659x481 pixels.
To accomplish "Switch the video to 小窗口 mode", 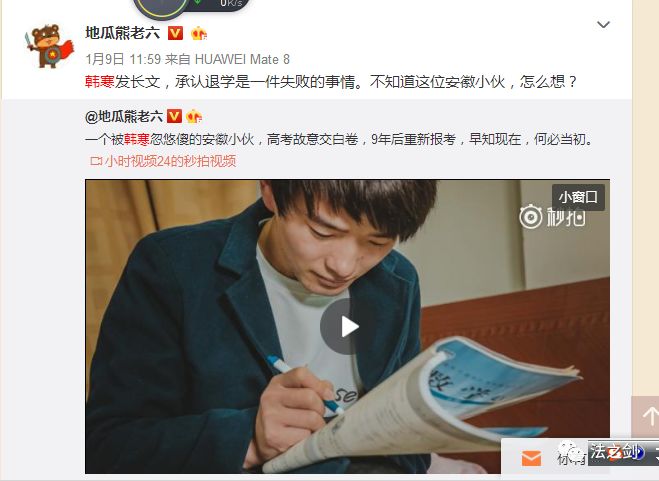I will pos(578,197).
